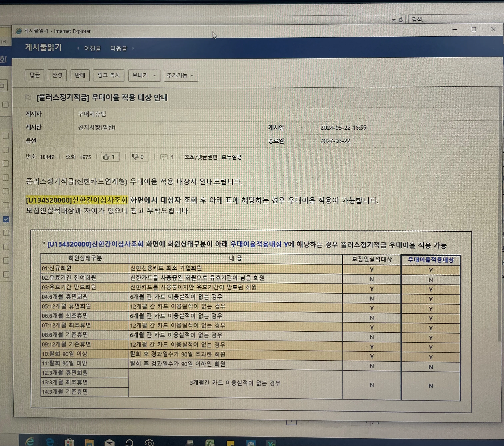Click the 04:6개월 휴면회원 cell

pos(85,297)
